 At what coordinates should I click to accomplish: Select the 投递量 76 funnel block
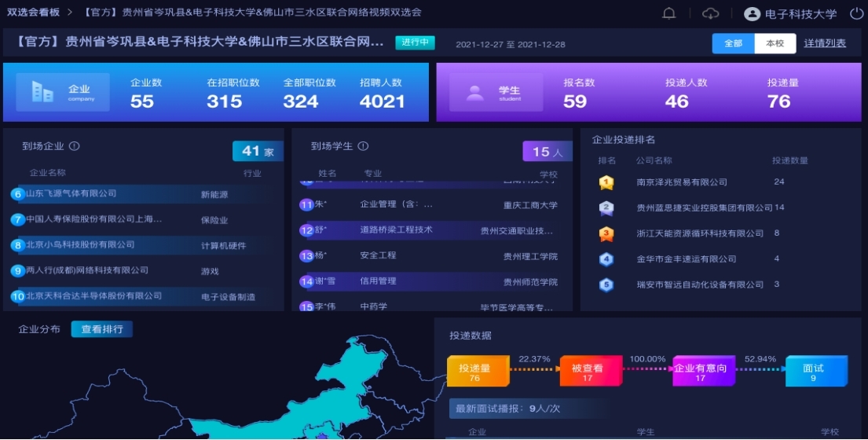(x=474, y=372)
